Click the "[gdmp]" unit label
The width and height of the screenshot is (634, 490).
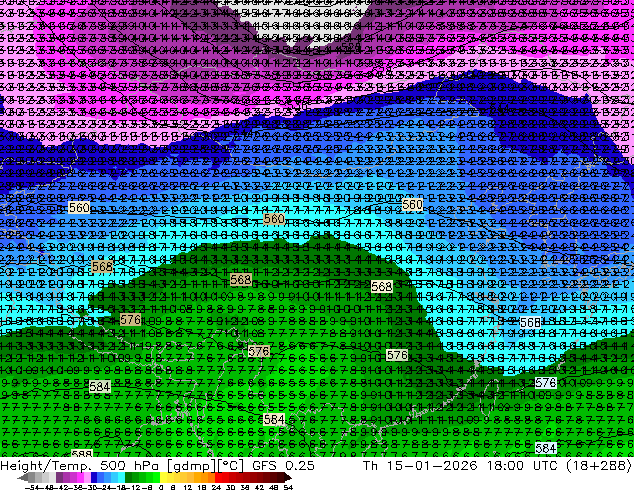coord(190,466)
